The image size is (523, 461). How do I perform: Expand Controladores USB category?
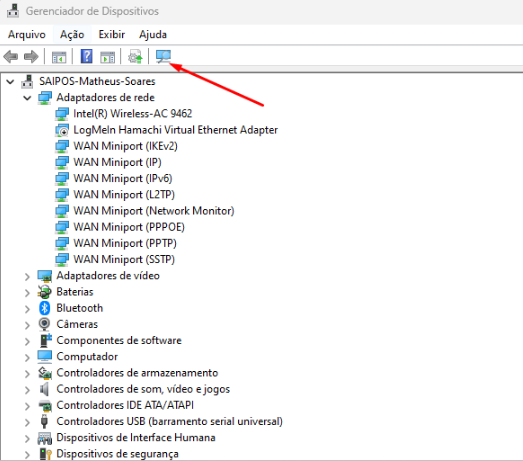pos(27,422)
